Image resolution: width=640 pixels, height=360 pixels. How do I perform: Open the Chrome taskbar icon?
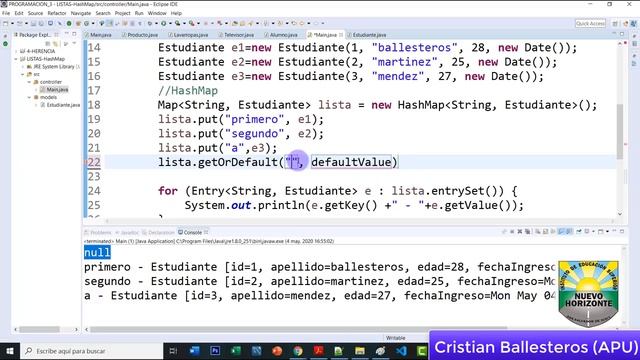coord(298,351)
